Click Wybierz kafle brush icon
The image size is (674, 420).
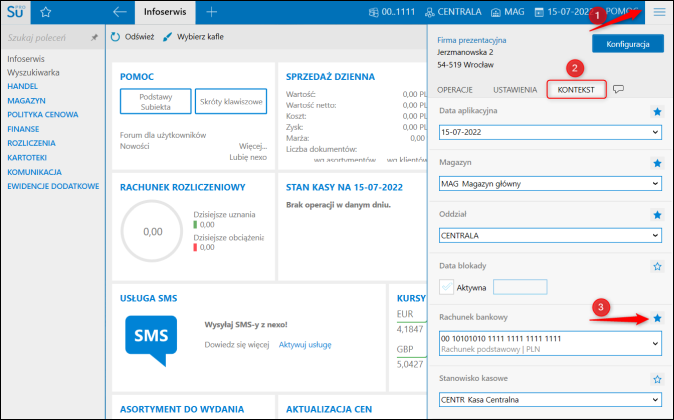(x=167, y=37)
